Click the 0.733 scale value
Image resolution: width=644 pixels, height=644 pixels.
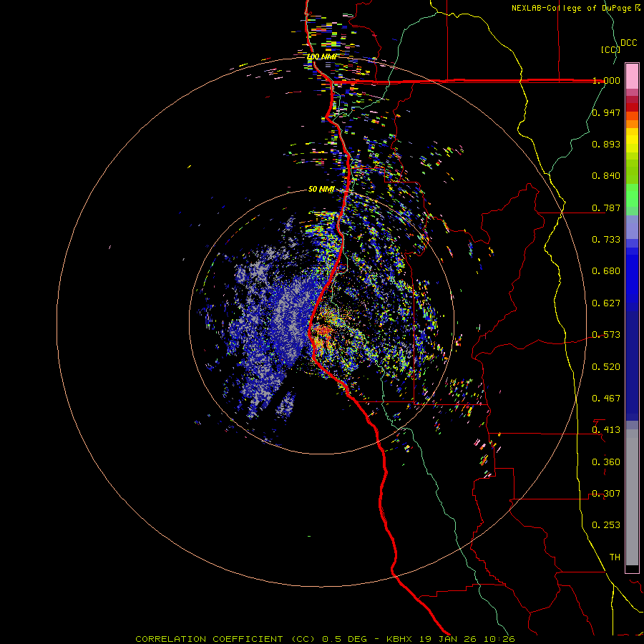[x=606, y=240]
